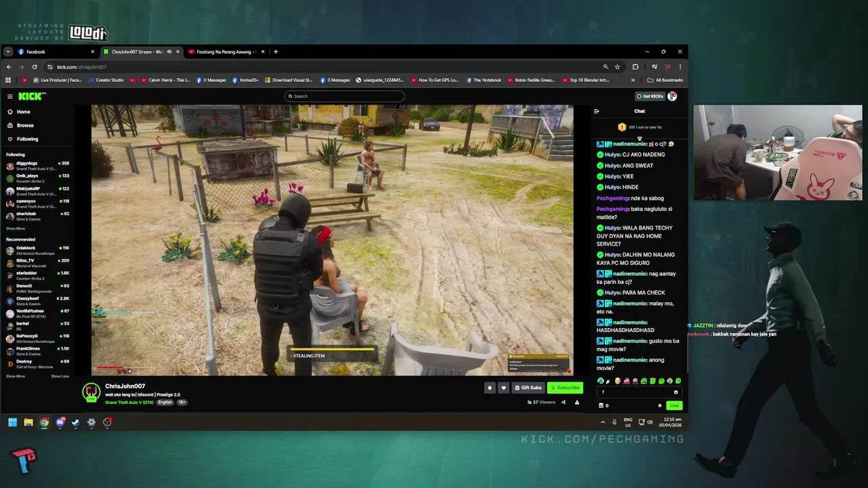
Task: Open Grand Theft Auto V category link
Action: (x=130, y=403)
